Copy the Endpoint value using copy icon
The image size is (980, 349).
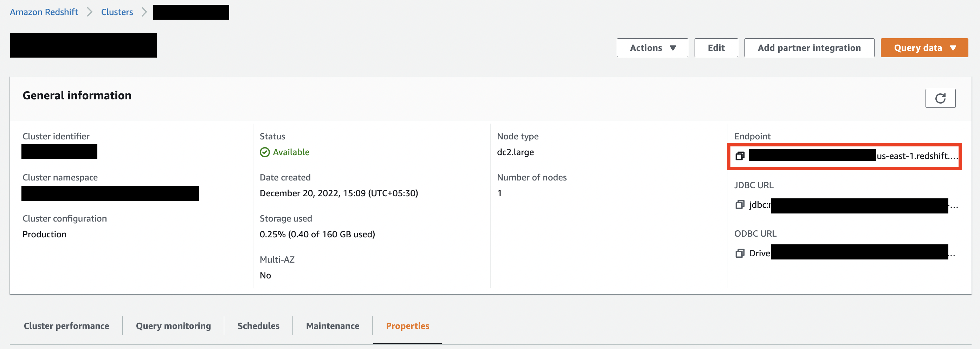click(x=740, y=156)
